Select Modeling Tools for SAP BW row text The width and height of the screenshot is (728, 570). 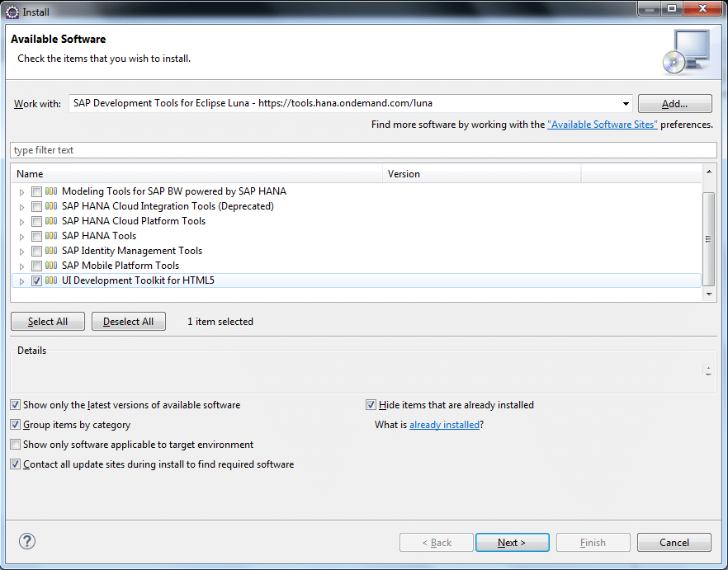tap(174, 191)
